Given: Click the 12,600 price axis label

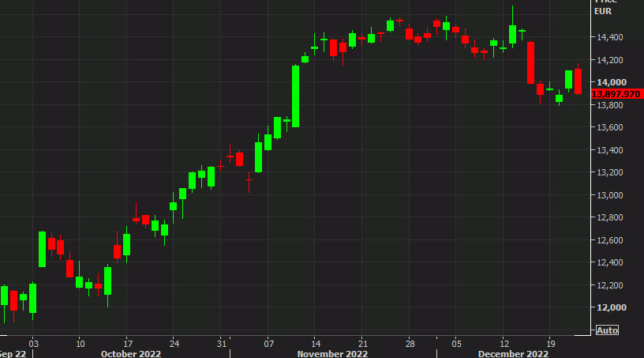Looking at the screenshot, I should [x=609, y=240].
